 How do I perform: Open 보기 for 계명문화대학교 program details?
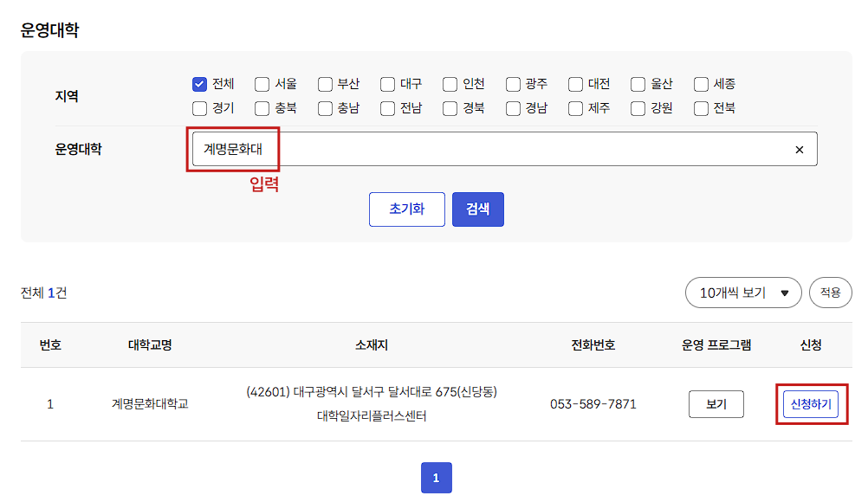pos(716,403)
